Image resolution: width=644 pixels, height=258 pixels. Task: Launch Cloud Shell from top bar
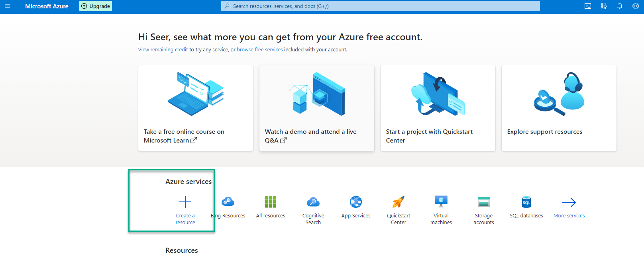pos(588,6)
